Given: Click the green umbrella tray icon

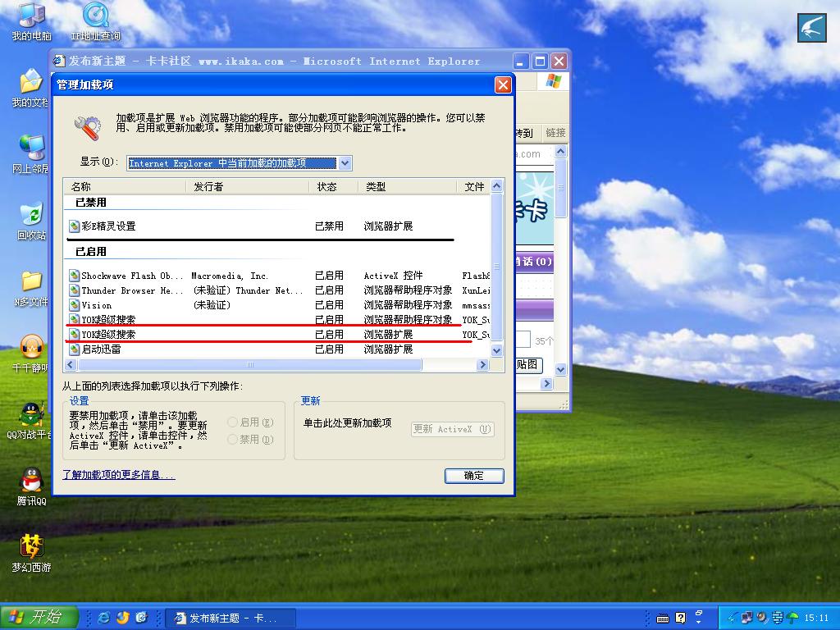Looking at the screenshot, I should [x=792, y=618].
